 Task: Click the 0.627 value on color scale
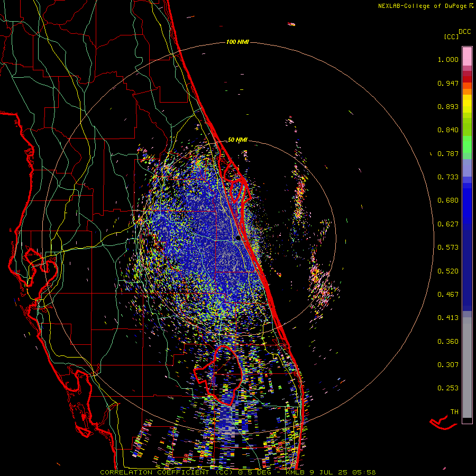pos(448,224)
